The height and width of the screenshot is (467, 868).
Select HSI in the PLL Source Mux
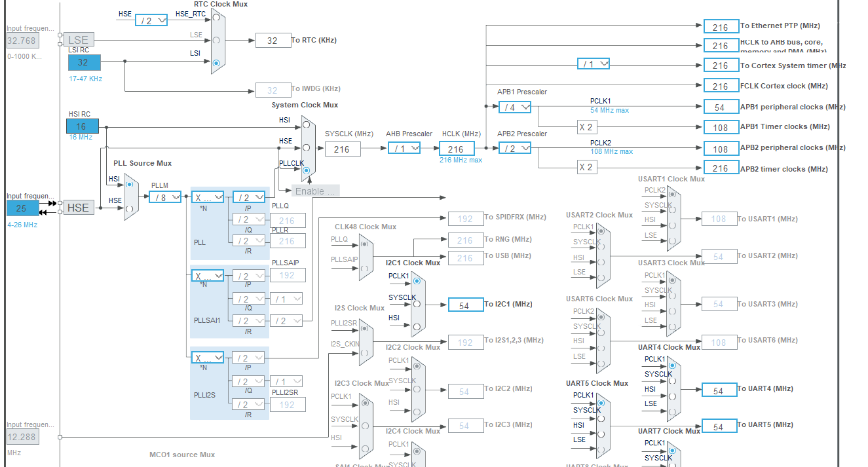[129, 185]
